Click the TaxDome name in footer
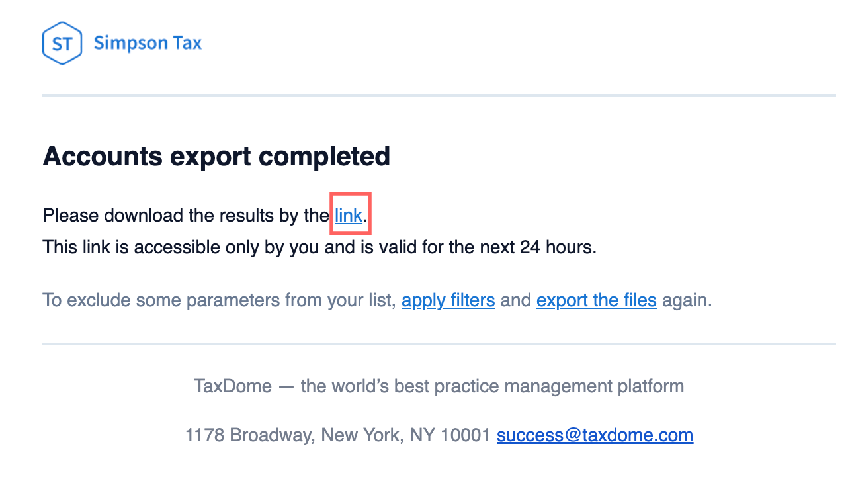 pyautogui.click(x=232, y=386)
